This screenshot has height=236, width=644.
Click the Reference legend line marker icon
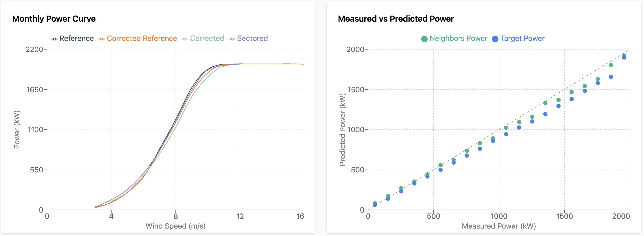tap(54, 39)
